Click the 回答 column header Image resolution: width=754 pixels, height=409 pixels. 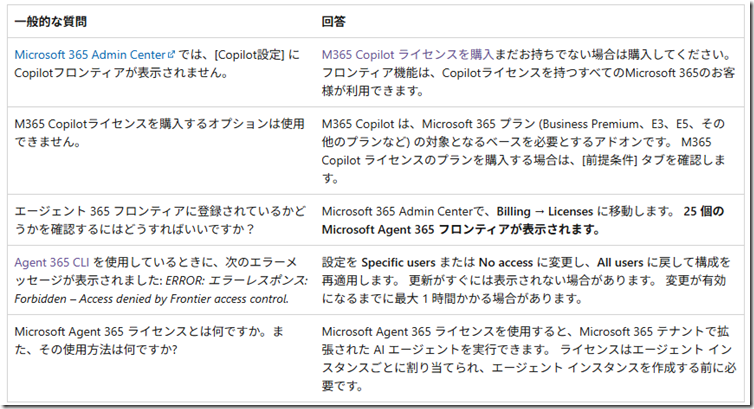pos(334,19)
